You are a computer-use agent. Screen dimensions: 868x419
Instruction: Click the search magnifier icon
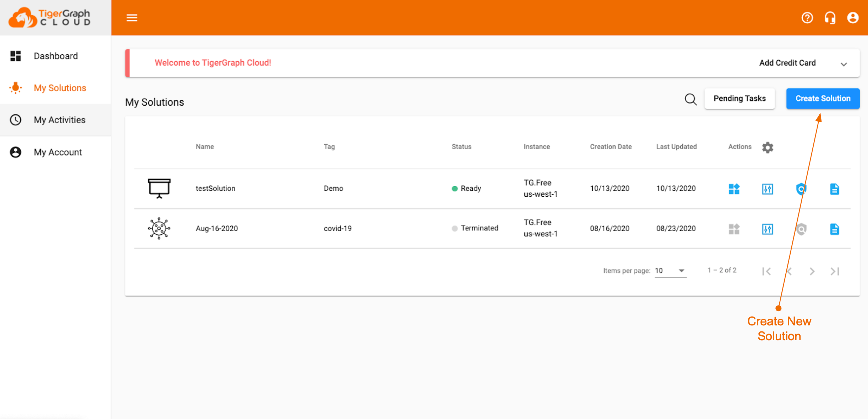point(690,99)
